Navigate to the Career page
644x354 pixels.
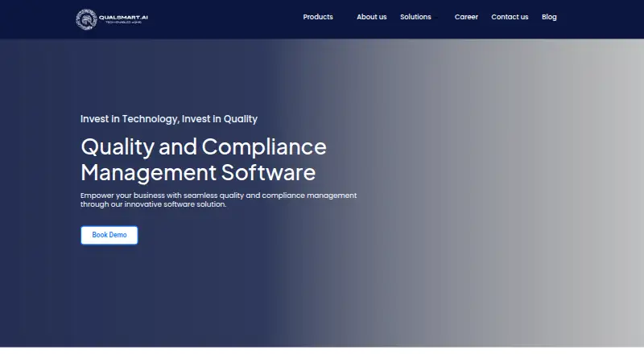(466, 17)
